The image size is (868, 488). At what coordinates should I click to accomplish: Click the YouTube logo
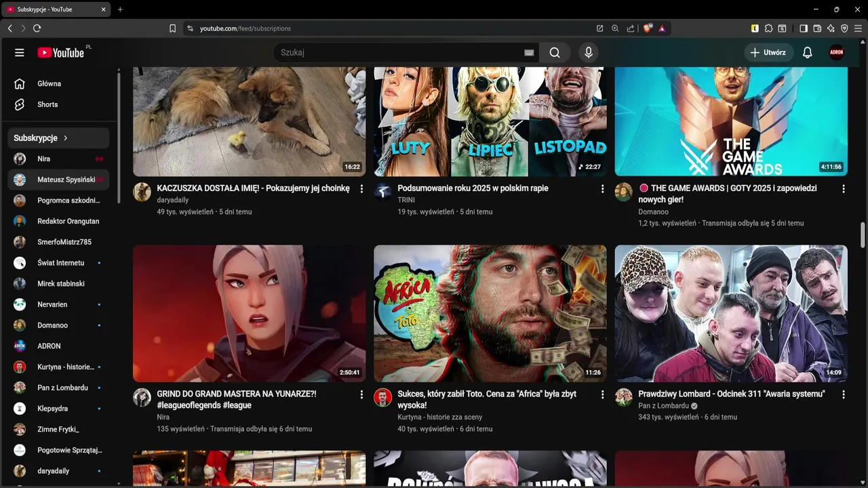[60, 53]
